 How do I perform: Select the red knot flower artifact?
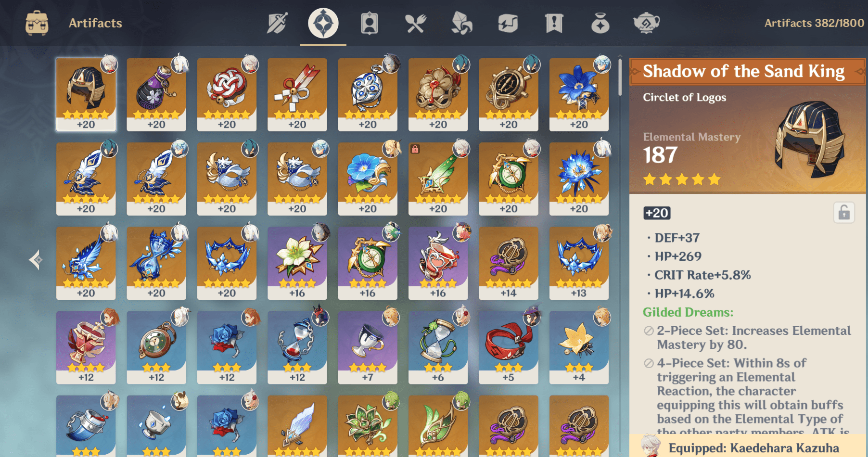[x=227, y=94]
